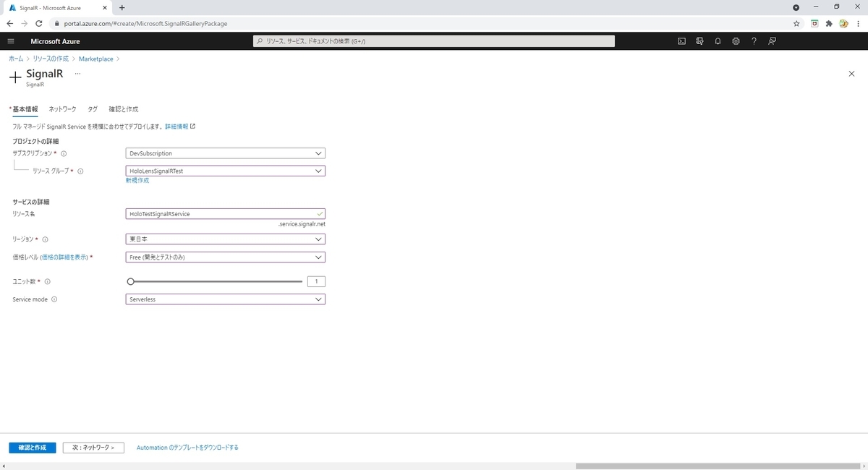The height and width of the screenshot is (470, 868).
Task: Expand the region dropdown
Action: point(225,239)
